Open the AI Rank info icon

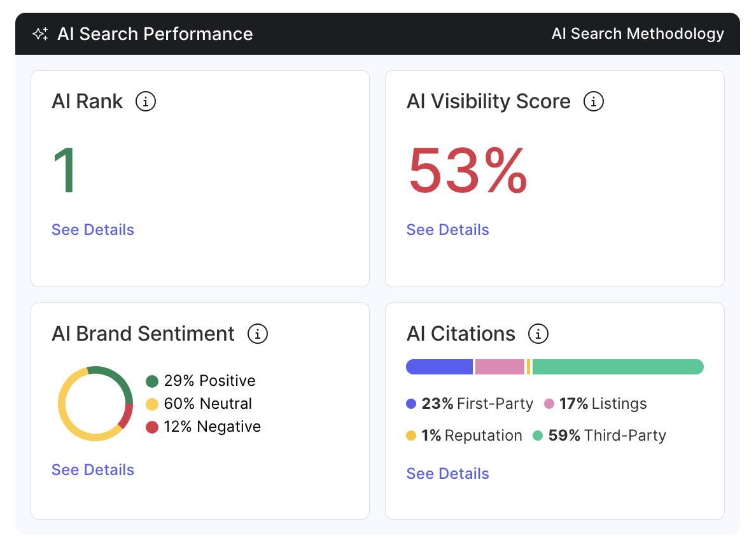pyautogui.click(x=146, y=101)
